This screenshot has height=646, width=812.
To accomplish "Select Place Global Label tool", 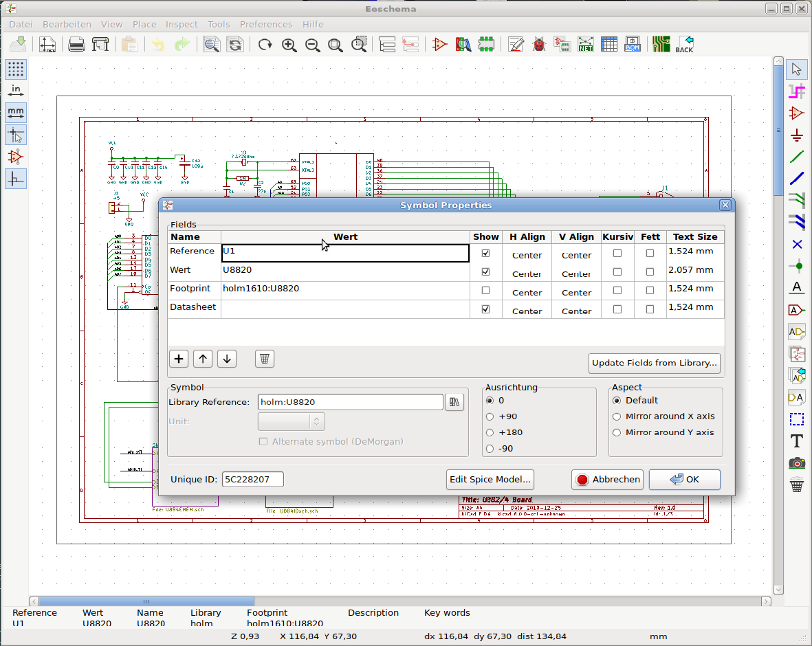I will (x=796, y=310).
